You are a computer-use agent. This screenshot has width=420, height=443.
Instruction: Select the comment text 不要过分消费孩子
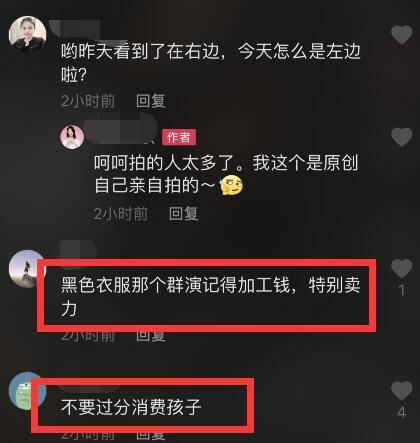coord(131,407)
